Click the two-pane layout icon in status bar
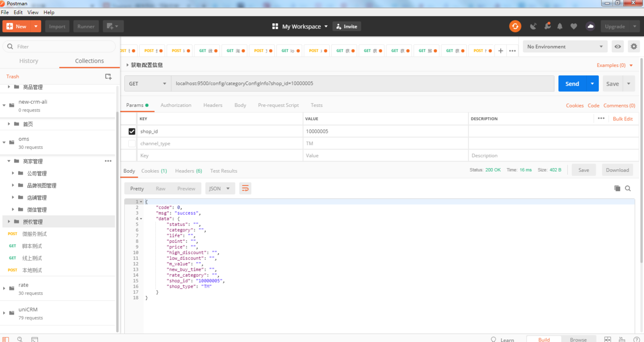Image resolution: width=644 pixels, height=342 pixels. [608, 339]
